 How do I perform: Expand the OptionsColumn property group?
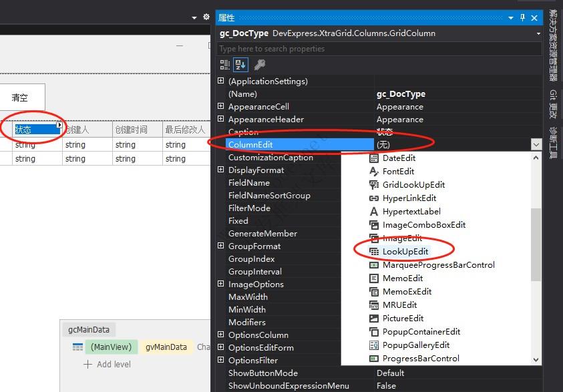pos(220,335)
